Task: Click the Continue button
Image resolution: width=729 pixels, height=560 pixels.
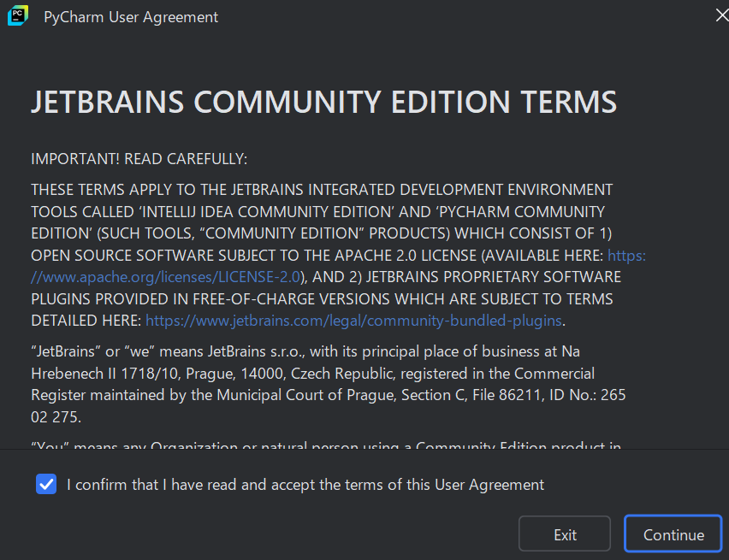Action: click(x=673, y=534)
